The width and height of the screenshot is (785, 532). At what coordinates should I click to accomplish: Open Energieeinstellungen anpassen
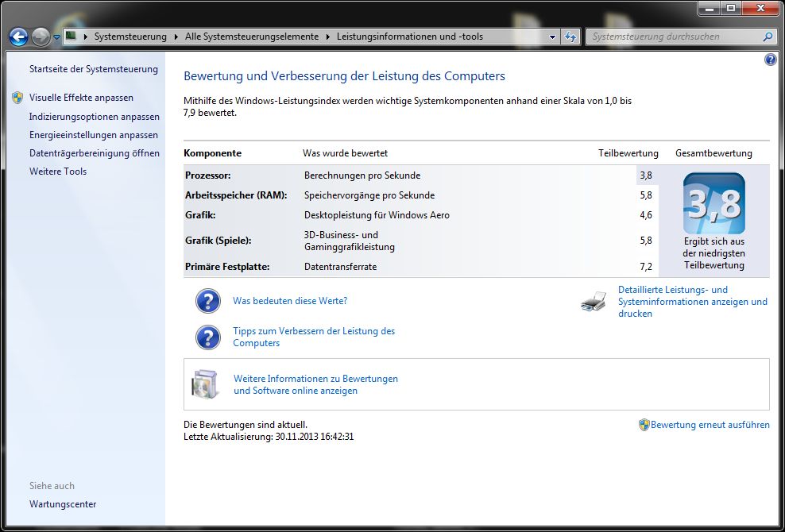coord(94,135)
